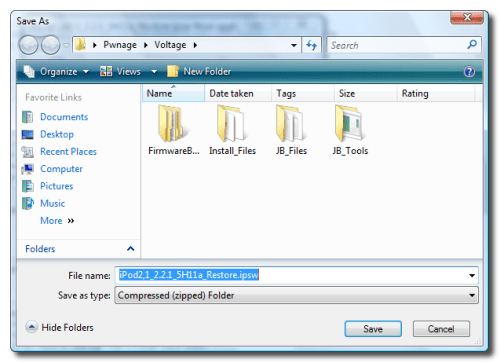Open the Install_Files folder
The width and height of the screenshot is (500, 363).
click(232, 130)
